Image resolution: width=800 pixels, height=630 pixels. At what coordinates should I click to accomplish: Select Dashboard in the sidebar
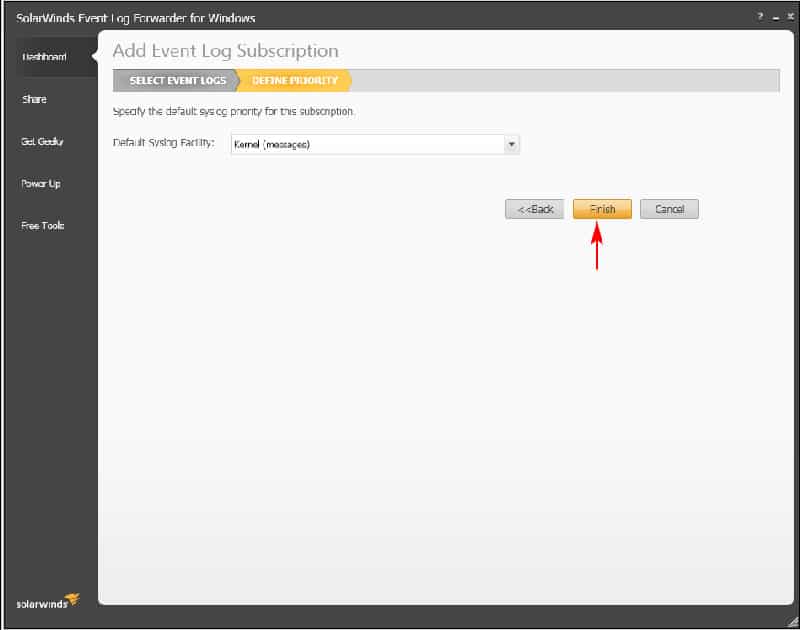41,56
